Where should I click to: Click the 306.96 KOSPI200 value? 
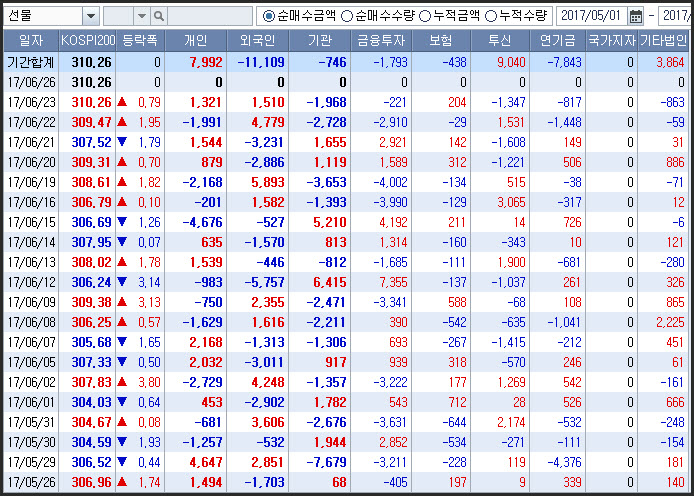pyautogui.click(x=92, y=482)
